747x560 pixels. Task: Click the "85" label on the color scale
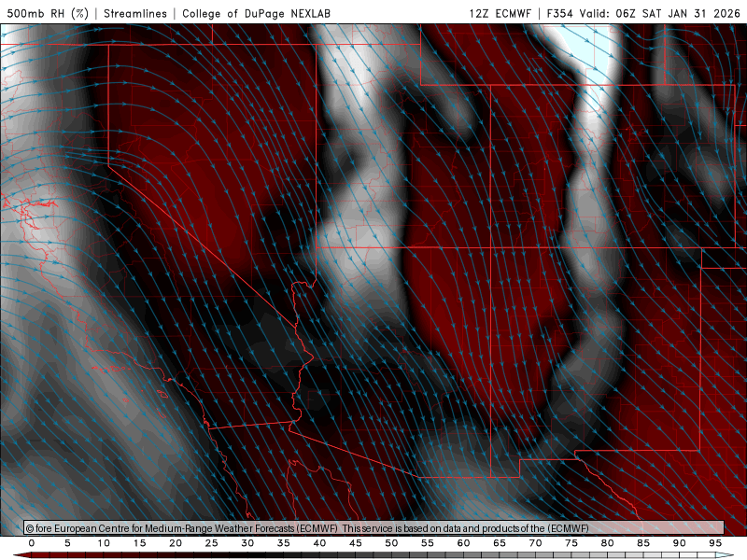[x=643, y=543]
